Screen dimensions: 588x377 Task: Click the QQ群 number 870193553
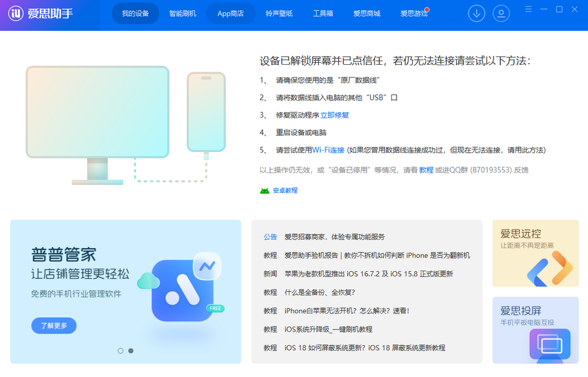coord(491,170)
